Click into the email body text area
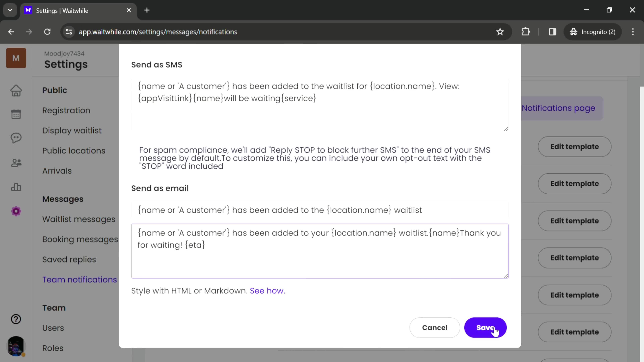This screenshot has width=644, height=362. pos(320,251)
